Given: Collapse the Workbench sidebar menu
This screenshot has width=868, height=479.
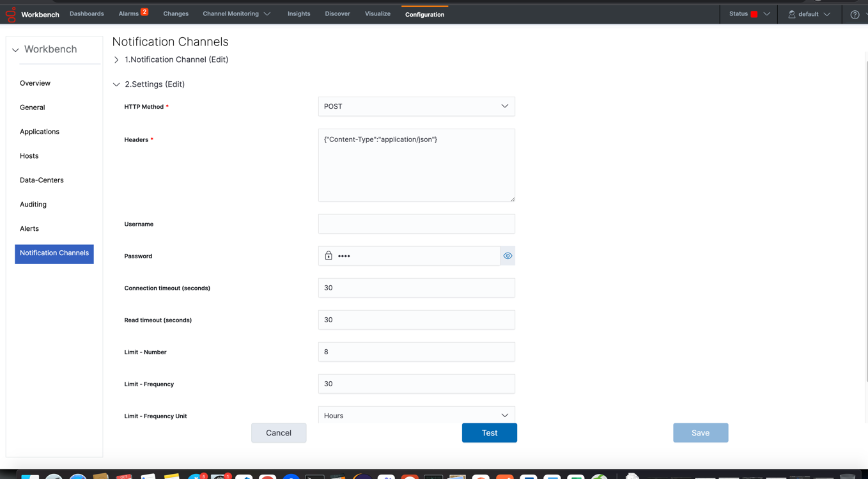Looking at the screenshot, I should click(15, 50).
